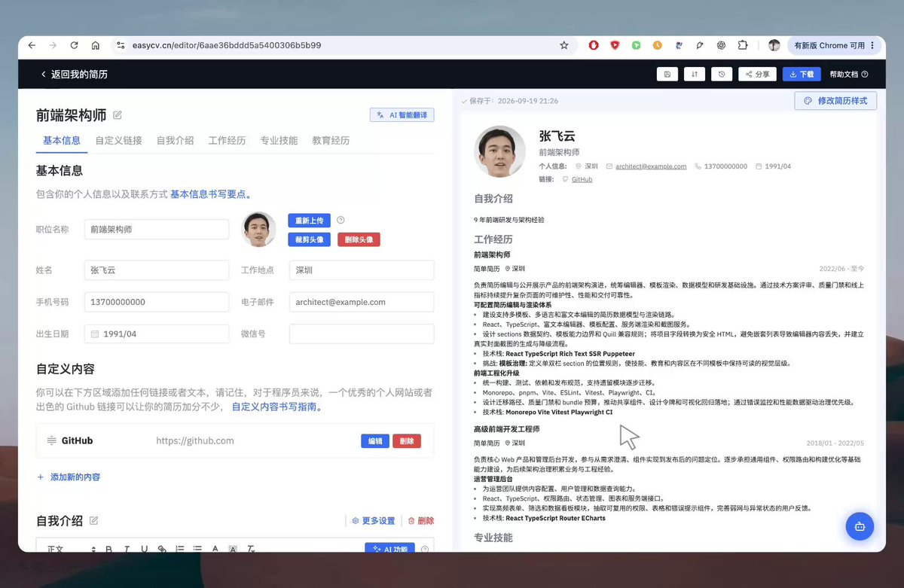
Task: Click the avatar photo in the editor form
Action: click(258, 230)
